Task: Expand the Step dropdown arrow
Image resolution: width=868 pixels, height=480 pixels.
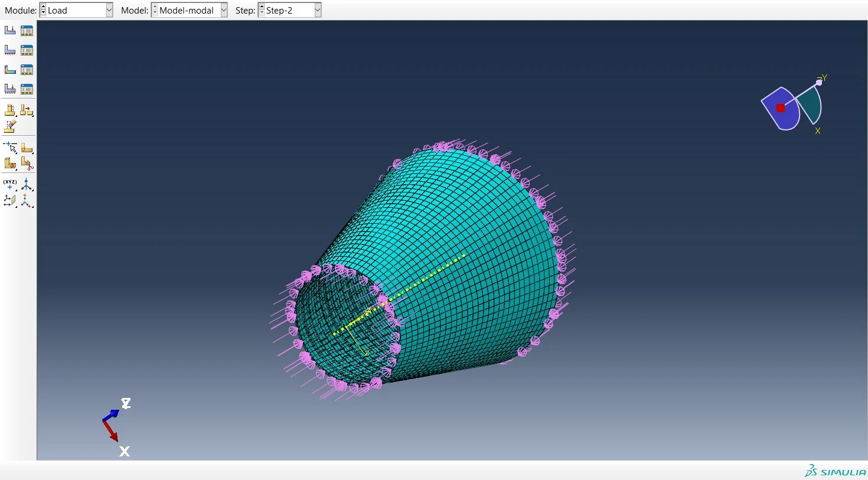Action: (318, 10)
